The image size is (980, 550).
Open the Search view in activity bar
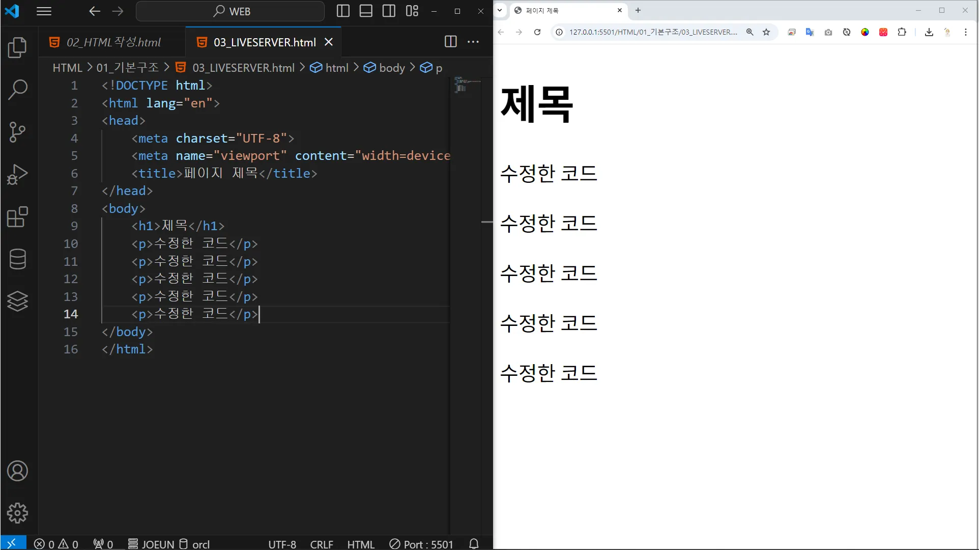(x=17, y=89)
